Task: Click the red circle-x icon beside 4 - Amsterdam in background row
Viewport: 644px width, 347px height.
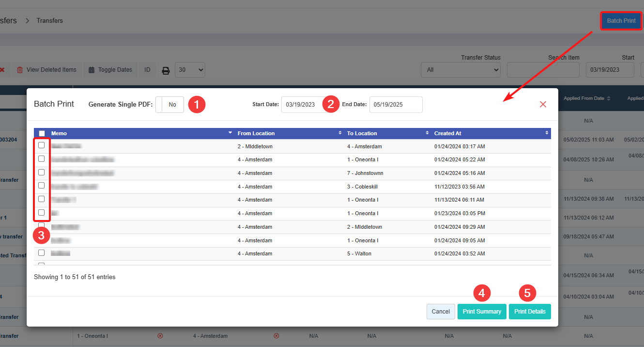Action: pyautogui.click(x=276, y=335)
